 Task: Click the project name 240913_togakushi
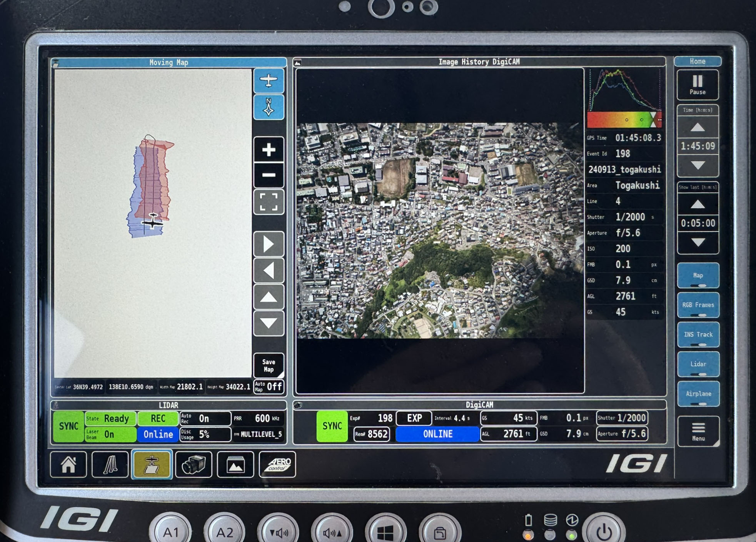tap(624, 169)
